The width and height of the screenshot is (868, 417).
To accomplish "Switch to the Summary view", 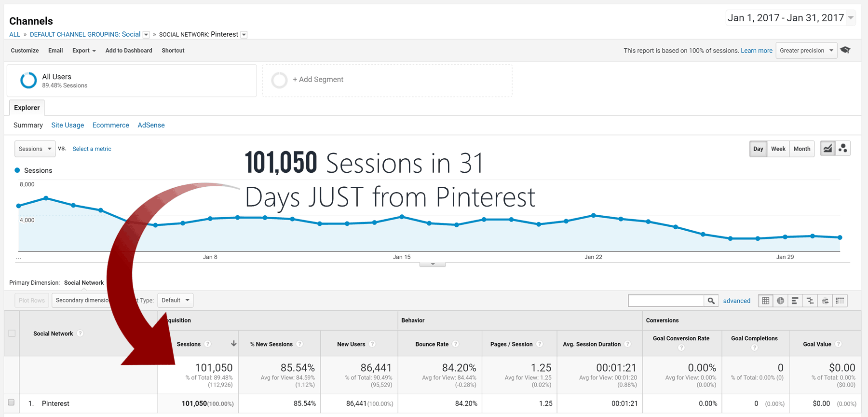I will [x=28, y=125].
